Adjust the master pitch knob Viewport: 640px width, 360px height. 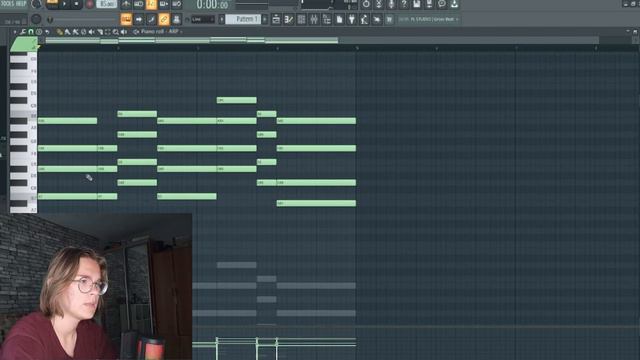coord(36,19)
